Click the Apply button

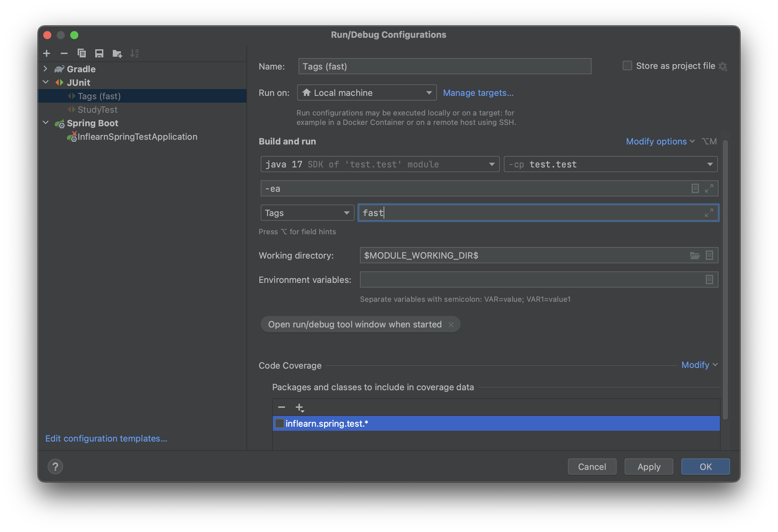point(649,467)
